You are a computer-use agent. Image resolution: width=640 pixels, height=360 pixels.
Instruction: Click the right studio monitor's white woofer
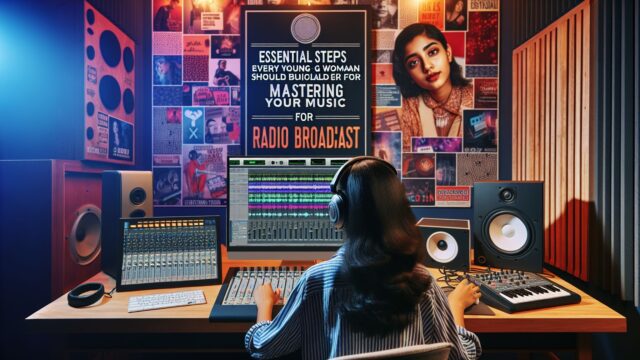(508, 232)
